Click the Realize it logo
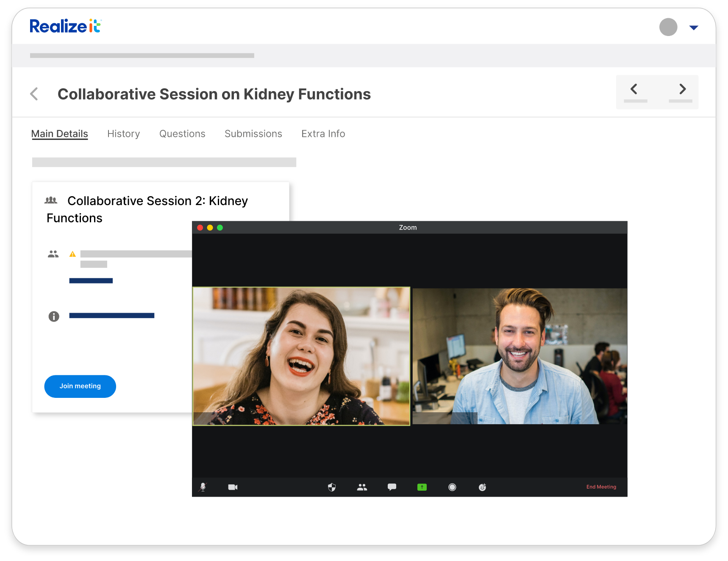This screenshot has height=561, width=728. coord(65,25)
